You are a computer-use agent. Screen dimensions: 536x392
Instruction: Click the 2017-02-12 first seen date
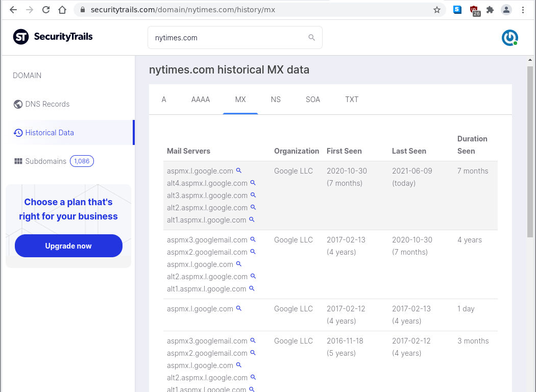point(346,309)
